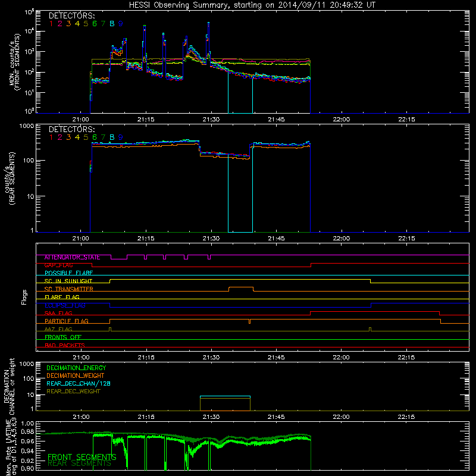Screen dimensions: 476x476
Task: Click the FLARE_FLAG label
Action: (62, 297)
